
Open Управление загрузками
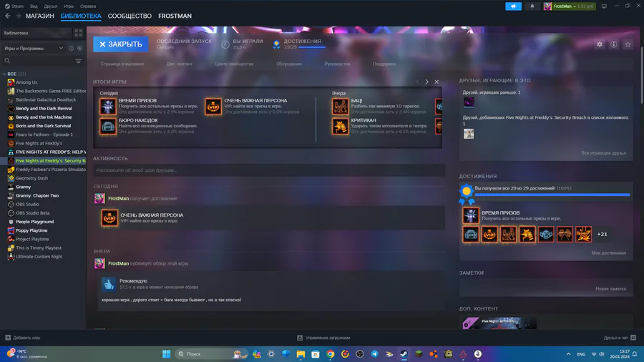pyautogui.click(x=323, y=338)
